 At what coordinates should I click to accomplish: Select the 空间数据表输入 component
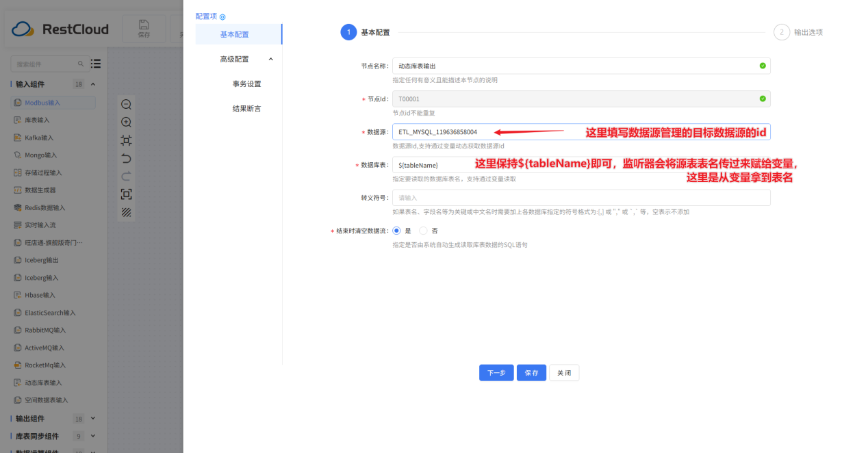[47, 400]
